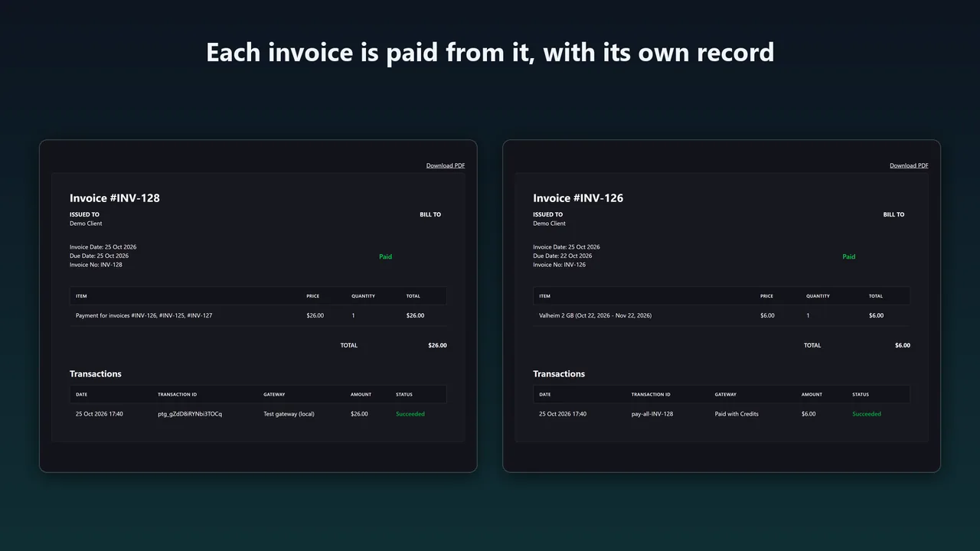Click $26.00 price cell in INV-128 item row
This screenshot has width=980, height=551.
tap(315, 315)
